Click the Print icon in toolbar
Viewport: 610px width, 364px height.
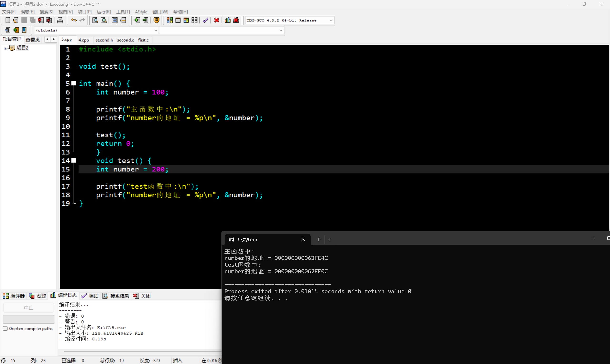tap(60, 20)
